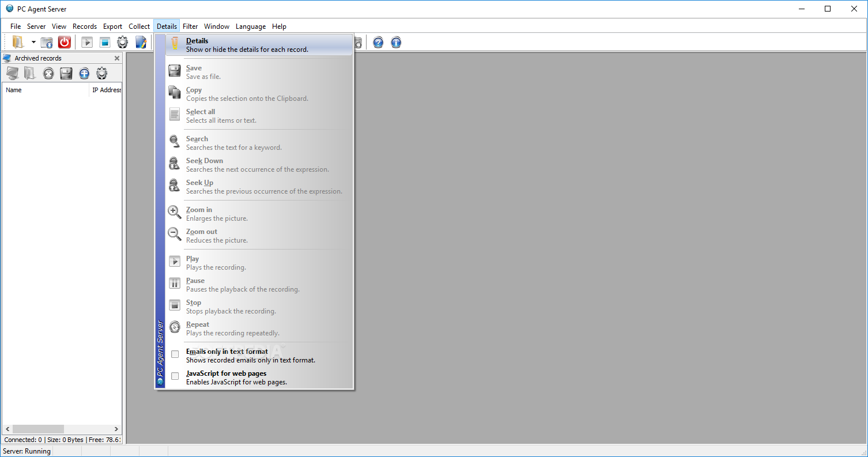Screen dimensions: 868x457
Task: Sort by the Name column header
Action: [x=46, y=90]
